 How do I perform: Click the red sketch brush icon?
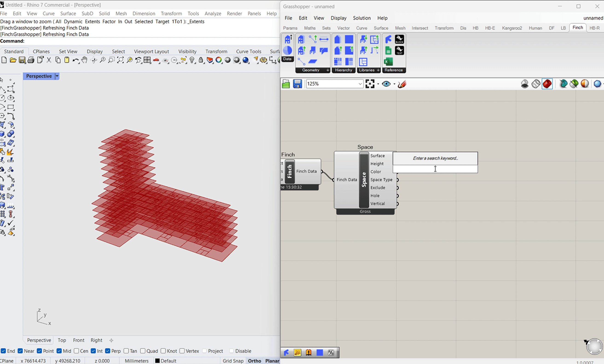[402, 84]
